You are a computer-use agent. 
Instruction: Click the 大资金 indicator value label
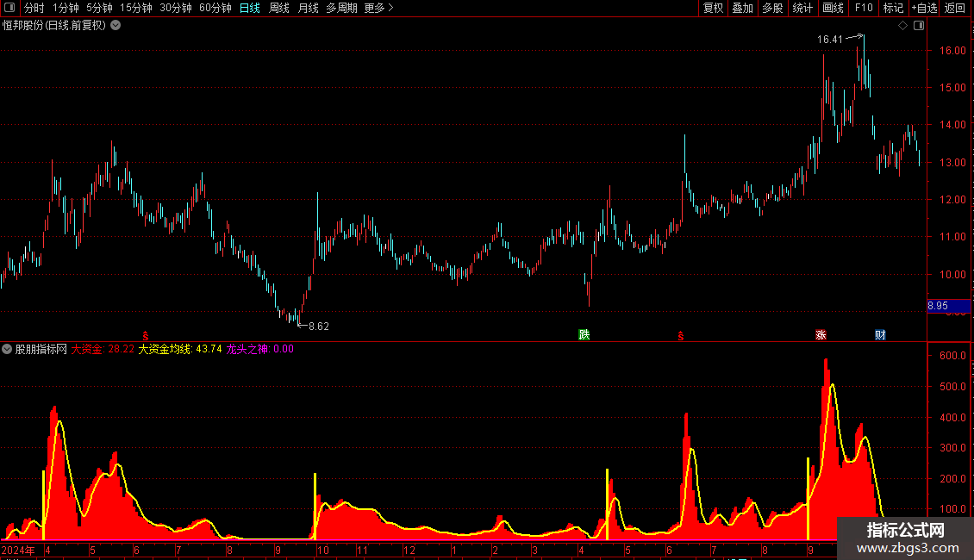103,349
